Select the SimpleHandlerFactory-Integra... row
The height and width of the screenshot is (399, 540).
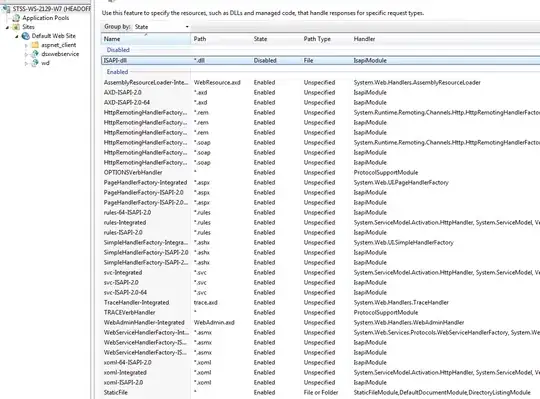pos(321,242)
